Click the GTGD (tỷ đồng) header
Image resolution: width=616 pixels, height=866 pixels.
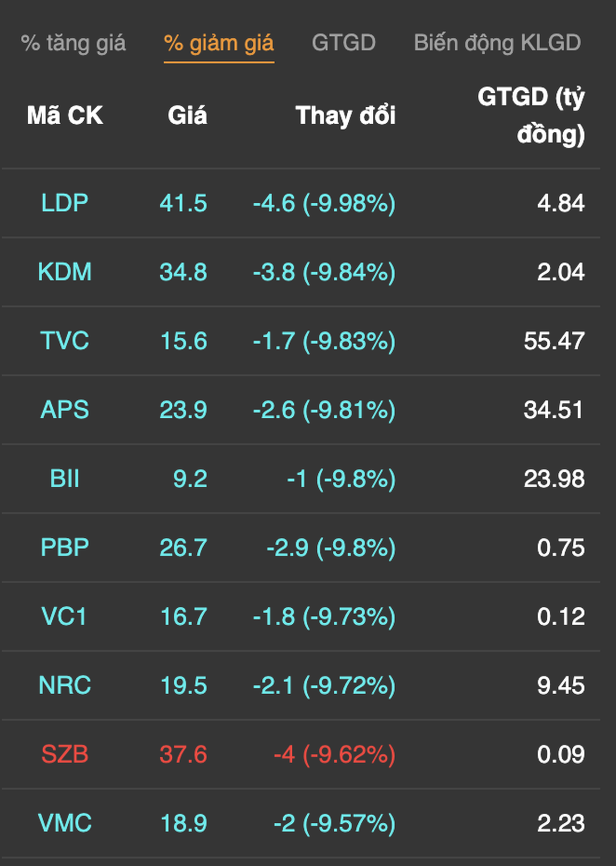(531, 115)
